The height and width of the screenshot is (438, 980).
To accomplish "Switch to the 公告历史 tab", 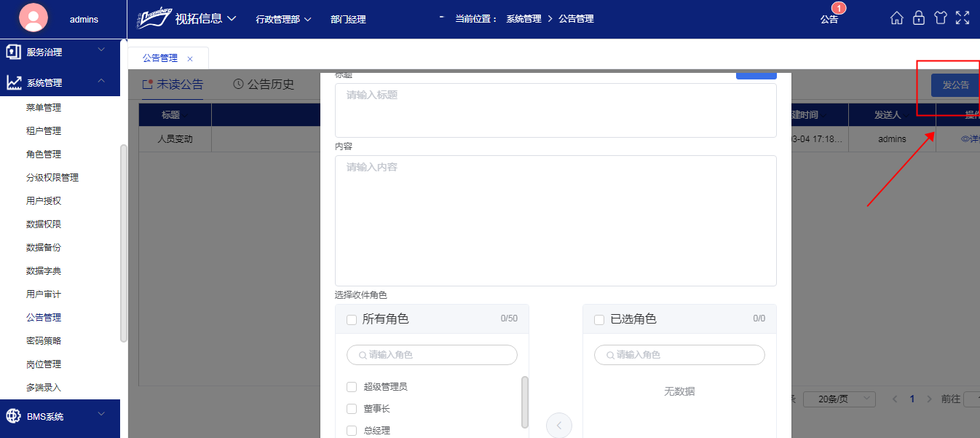I will [264, 85].
